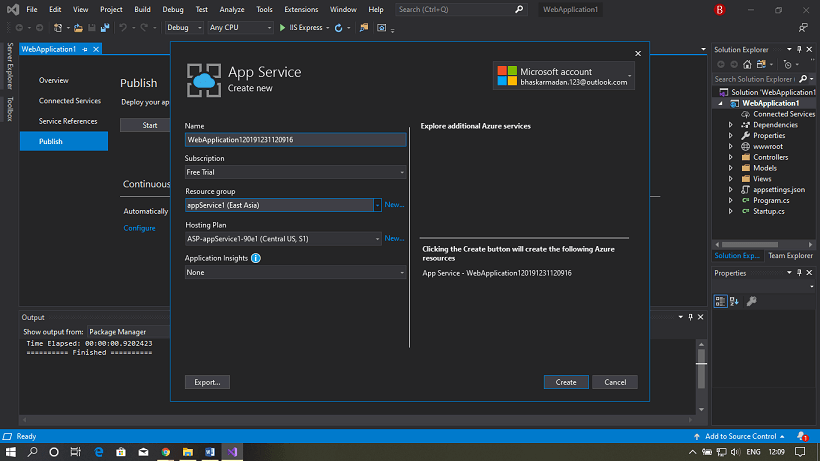Pin the Properties panel
Screen dimensions: 820x461
click(x=799, y=273)
